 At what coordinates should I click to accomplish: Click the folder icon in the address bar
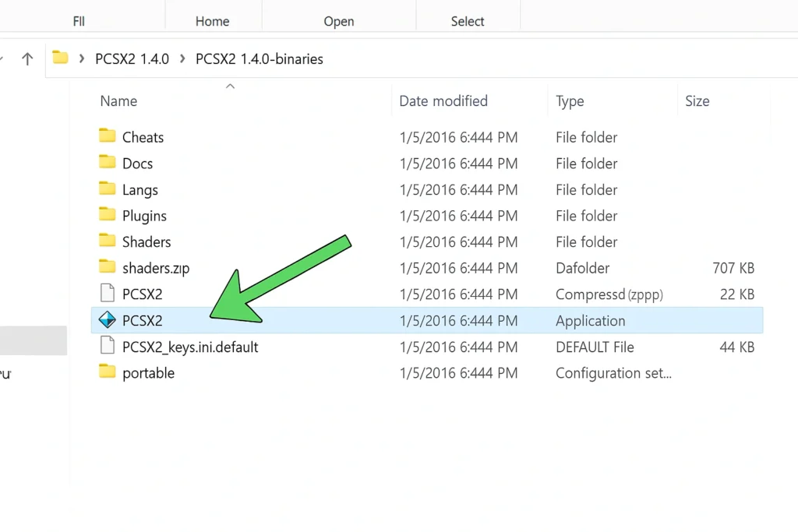click(60, 58)
